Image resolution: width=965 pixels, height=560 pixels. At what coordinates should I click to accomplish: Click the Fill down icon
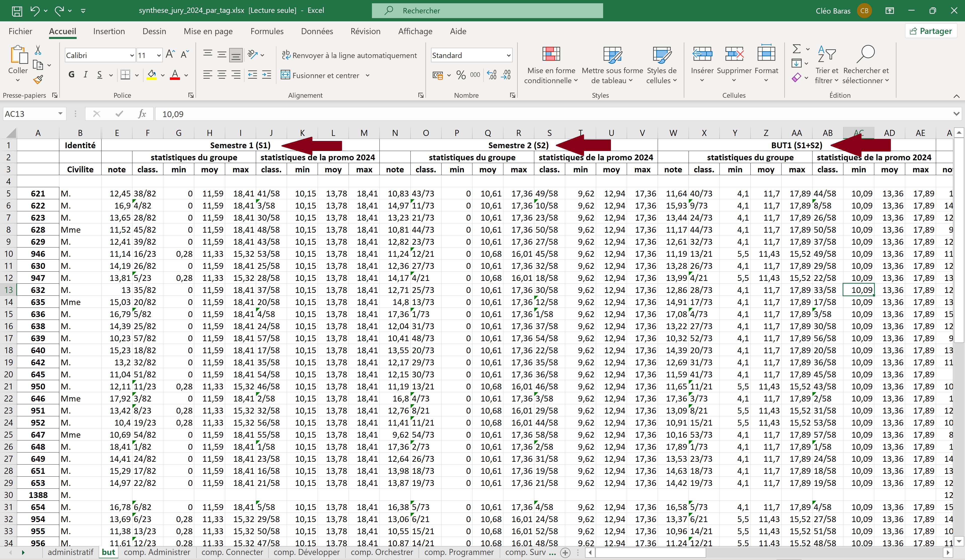pyautogui.click(x=797, y=63)
